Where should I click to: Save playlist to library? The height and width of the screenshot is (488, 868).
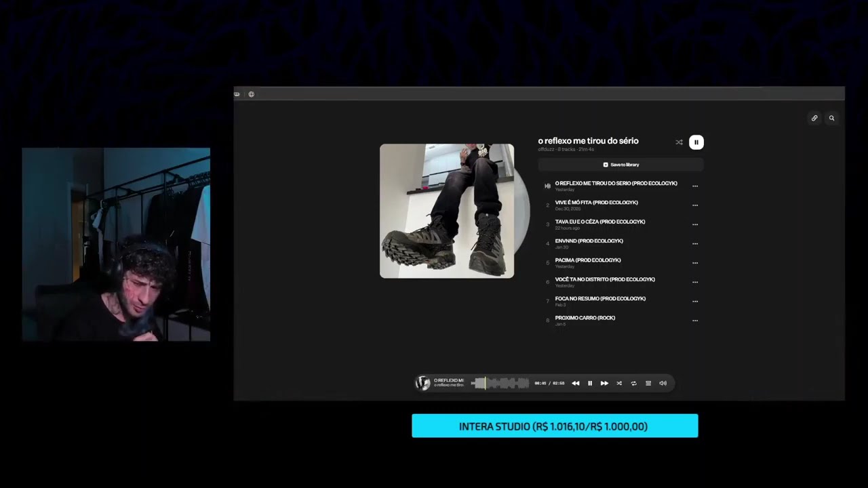[620, 165]
